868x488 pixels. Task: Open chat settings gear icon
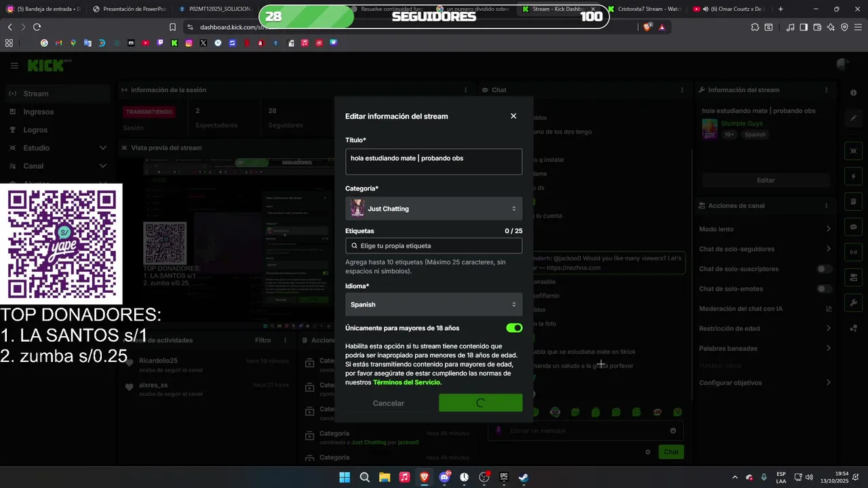coord(648,452)
